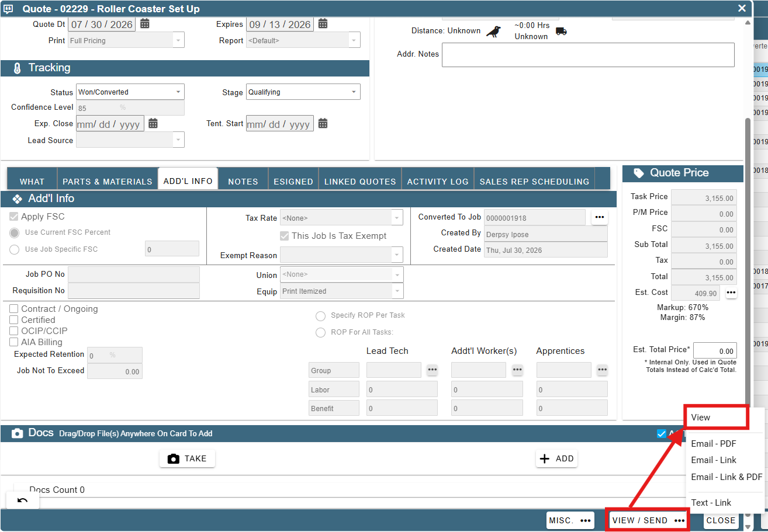Screen dimensions: 768x532
Task: Click the Est. Total Price field
Action: tap(715, 350)
